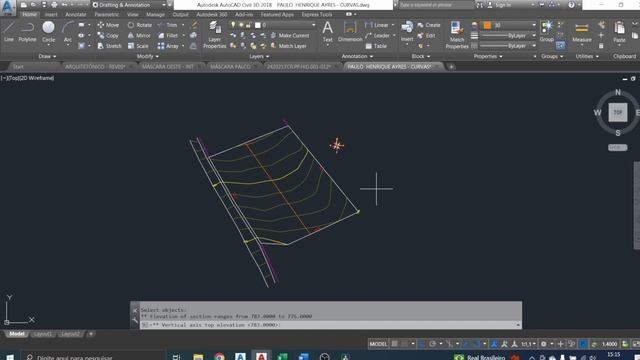Click Match Properties tool
Viewport: 640px width, 360px height.
457,35
